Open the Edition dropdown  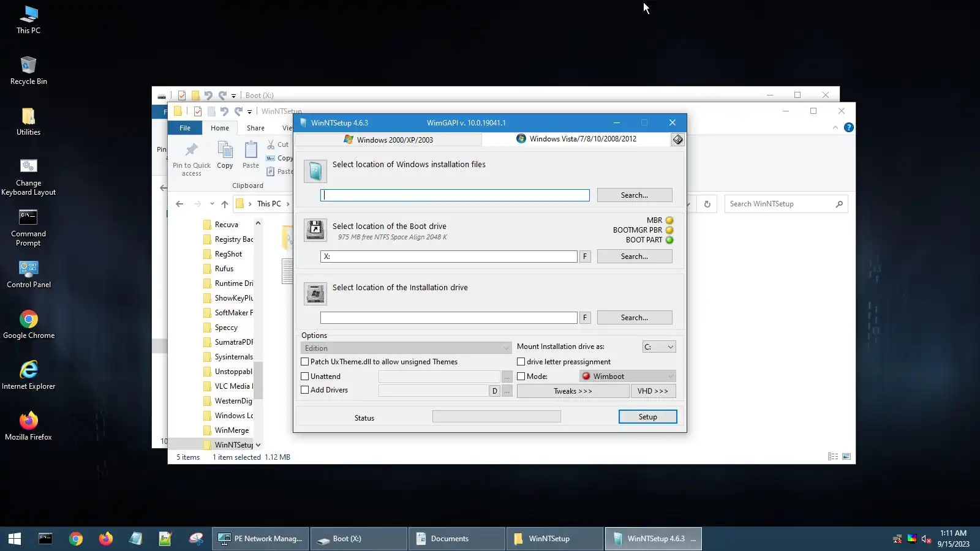[x=406, y=348]
